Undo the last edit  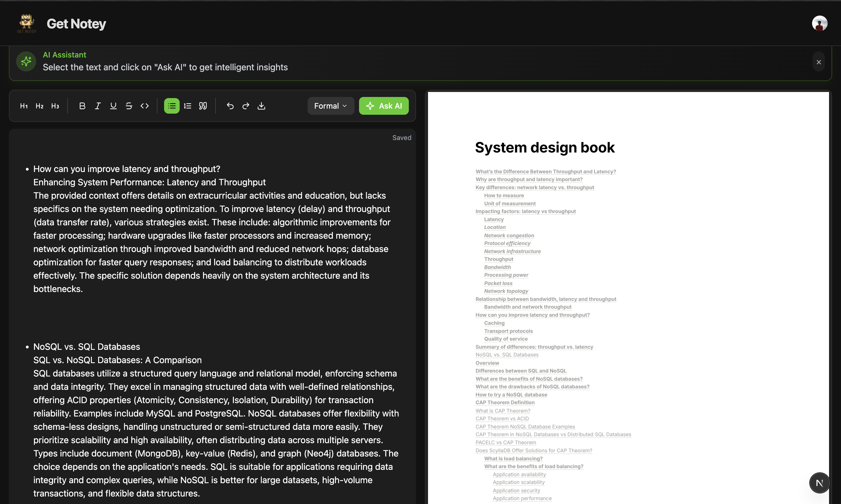[x=230, y=106]
